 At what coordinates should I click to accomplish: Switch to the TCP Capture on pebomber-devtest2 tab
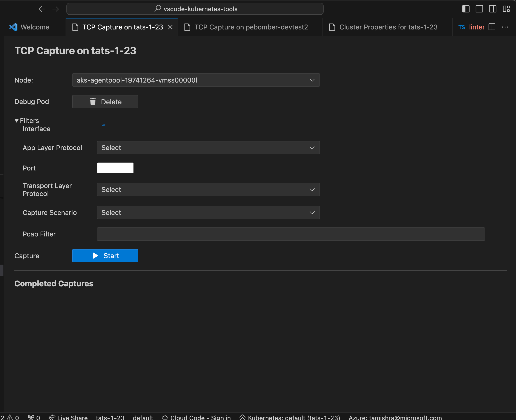(251, 27)
